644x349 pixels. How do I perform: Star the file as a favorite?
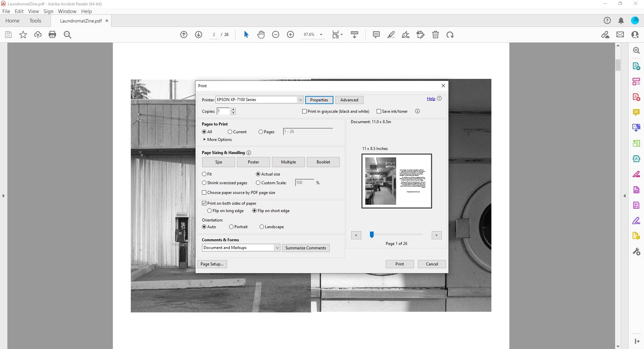tap(23, 35)
